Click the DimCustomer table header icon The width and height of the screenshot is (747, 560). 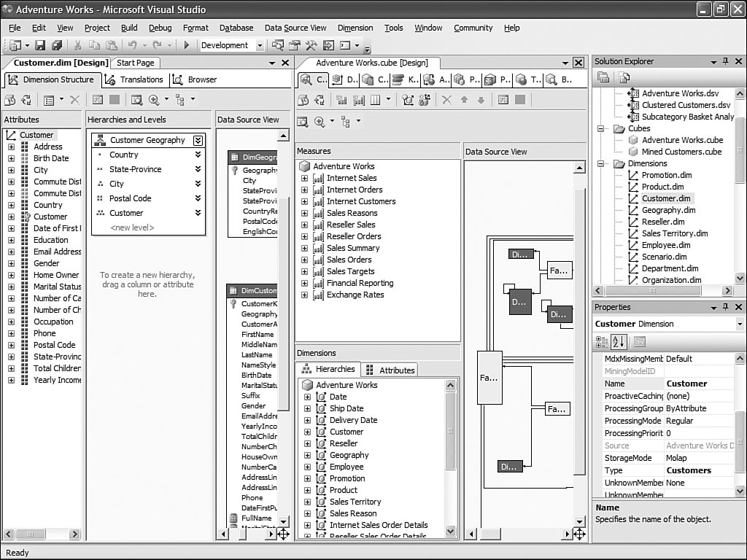(233, 290)
